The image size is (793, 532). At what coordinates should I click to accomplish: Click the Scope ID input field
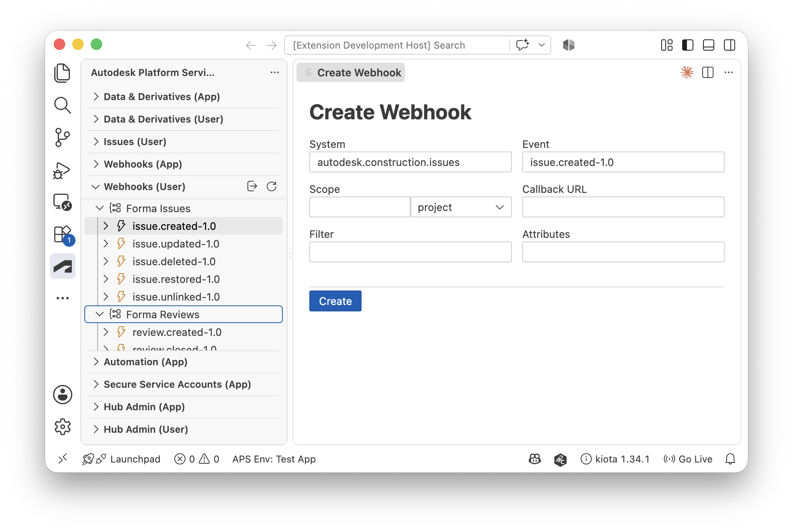click(x=360, y=207)
